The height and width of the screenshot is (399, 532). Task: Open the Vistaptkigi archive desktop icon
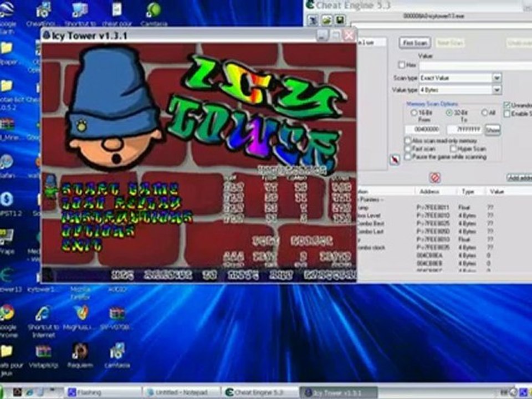[x=43, y=351]
